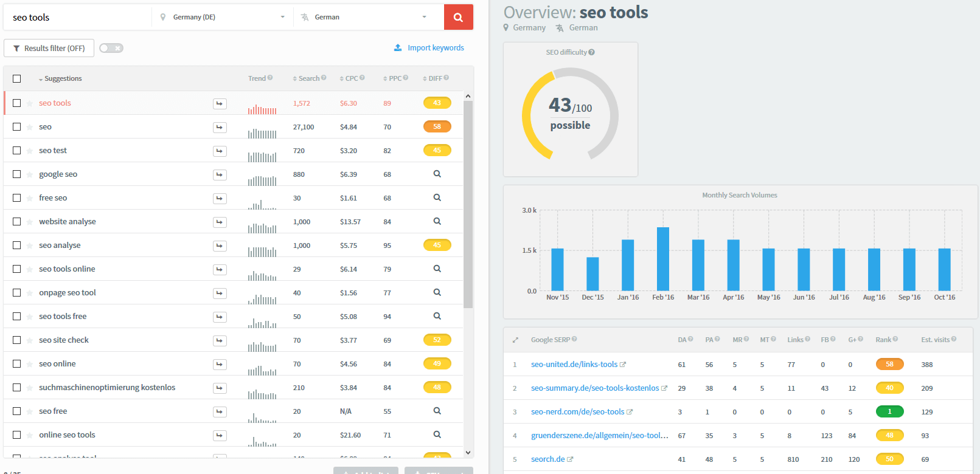This screenshot has height=474, width=980.
Task: Click the orange search magnifier button
Action: coord(458,17)
